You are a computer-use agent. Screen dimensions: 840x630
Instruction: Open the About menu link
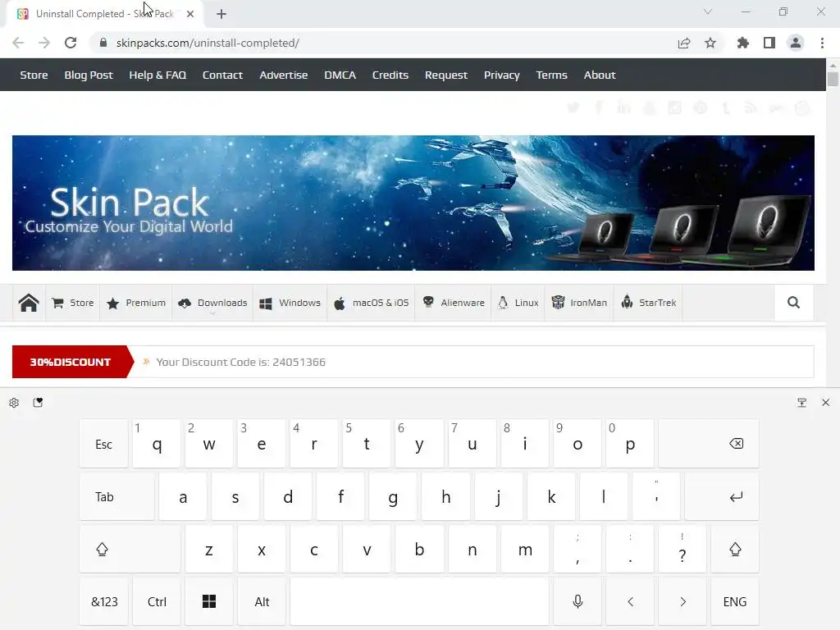[x=600, y=75]
